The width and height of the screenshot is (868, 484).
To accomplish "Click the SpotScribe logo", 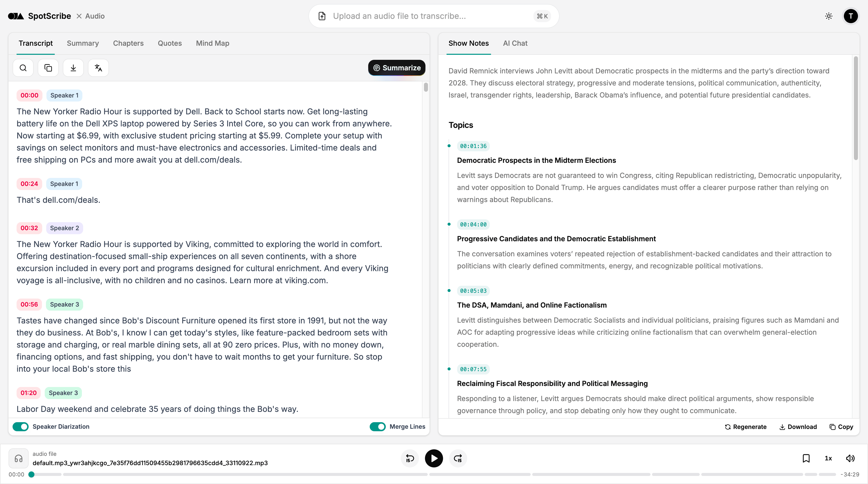I will pyautogui.click(x=39, y=16).
